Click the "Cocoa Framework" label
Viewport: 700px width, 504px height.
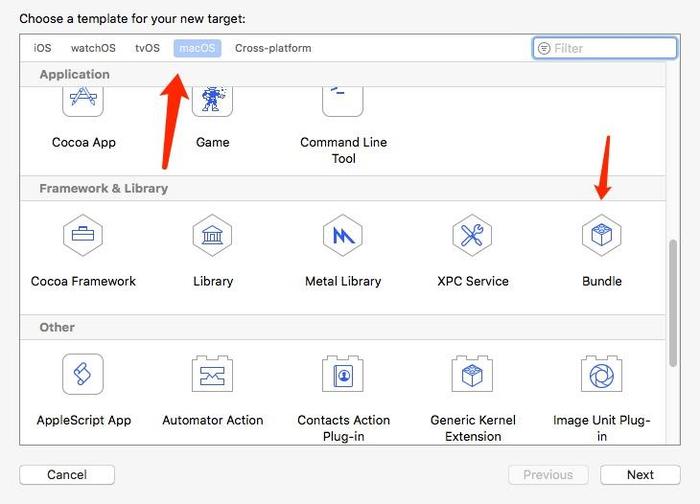click(83, 281)
